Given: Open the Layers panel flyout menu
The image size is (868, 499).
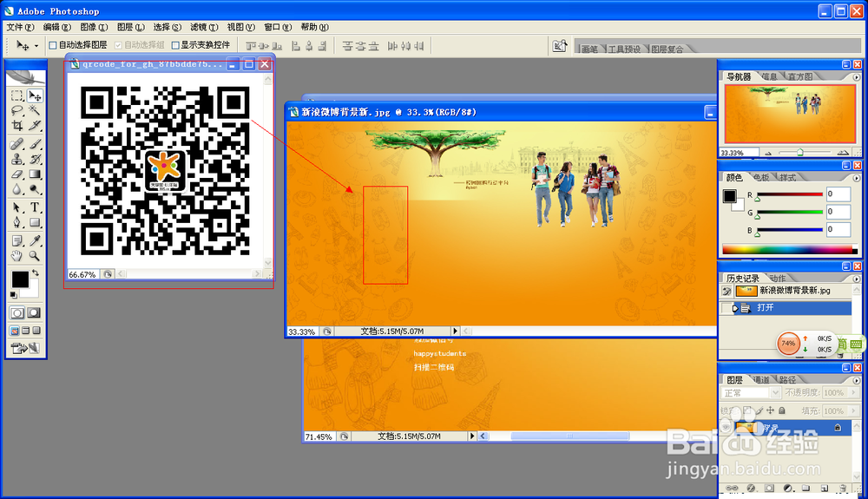Looking at the screenshot, I should click(x=857, y=380).
